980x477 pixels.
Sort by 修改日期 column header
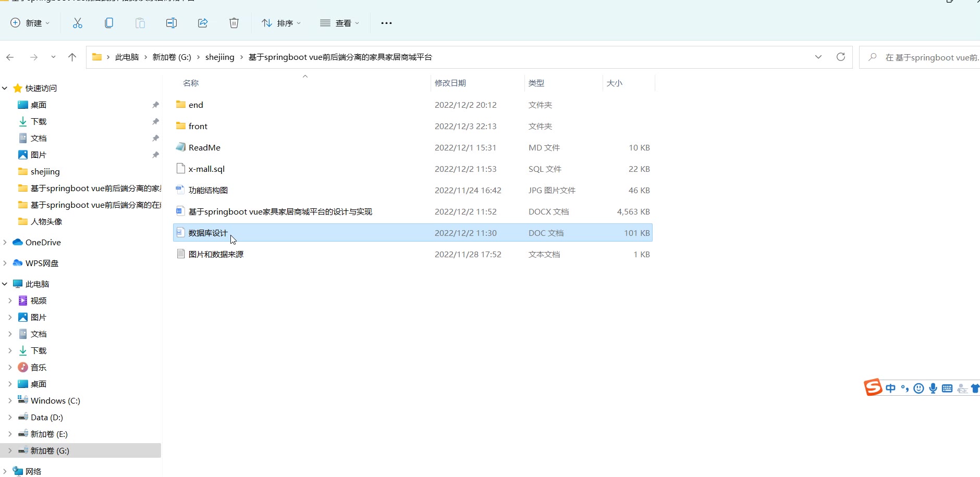[x=450, y=83]
